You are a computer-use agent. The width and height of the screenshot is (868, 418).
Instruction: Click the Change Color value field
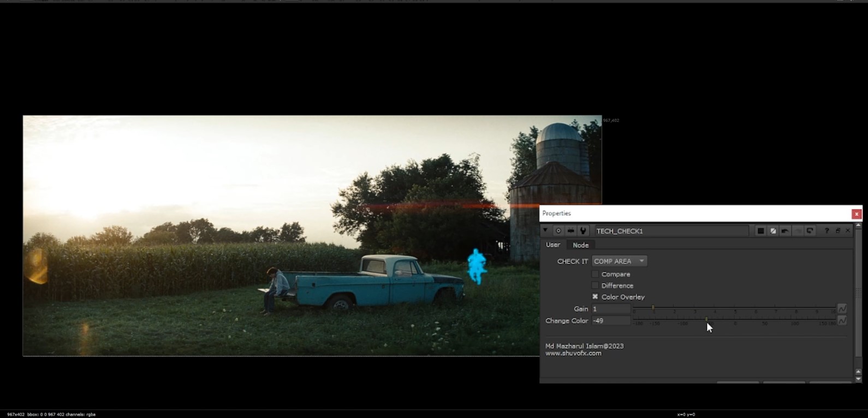[x=610, y=321]
